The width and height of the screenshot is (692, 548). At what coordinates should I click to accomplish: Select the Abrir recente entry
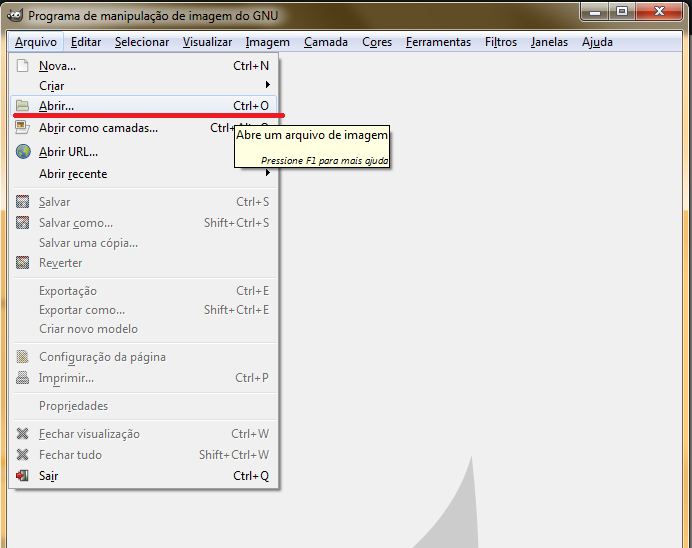[x=143, y=174]
